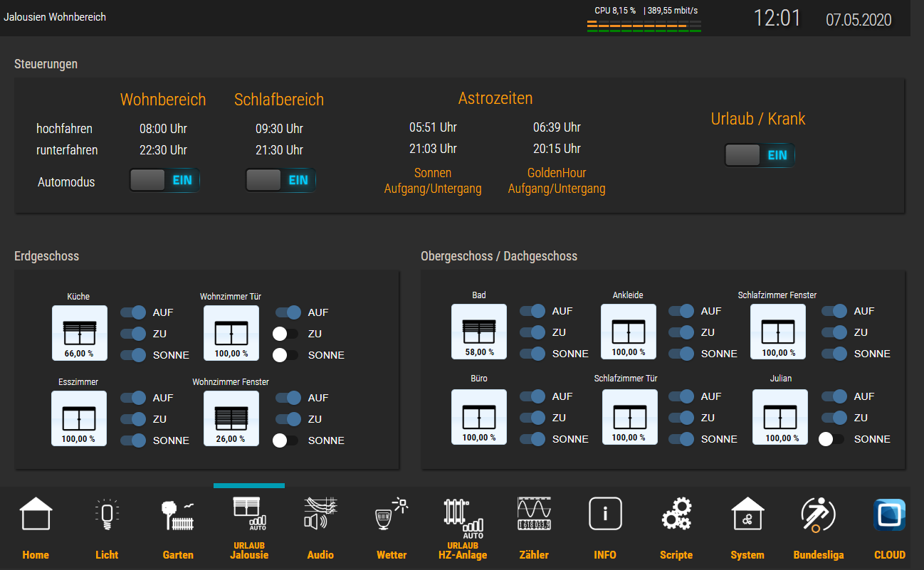Click the Schlafzimmer Tür blind icon
The width and height of the screenshot is (924, 570).
(630, 417)
